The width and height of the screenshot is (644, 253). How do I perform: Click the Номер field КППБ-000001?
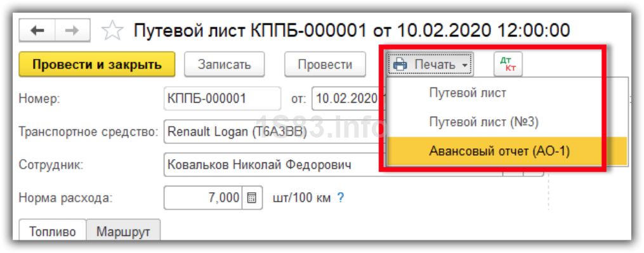coord(222,98)
